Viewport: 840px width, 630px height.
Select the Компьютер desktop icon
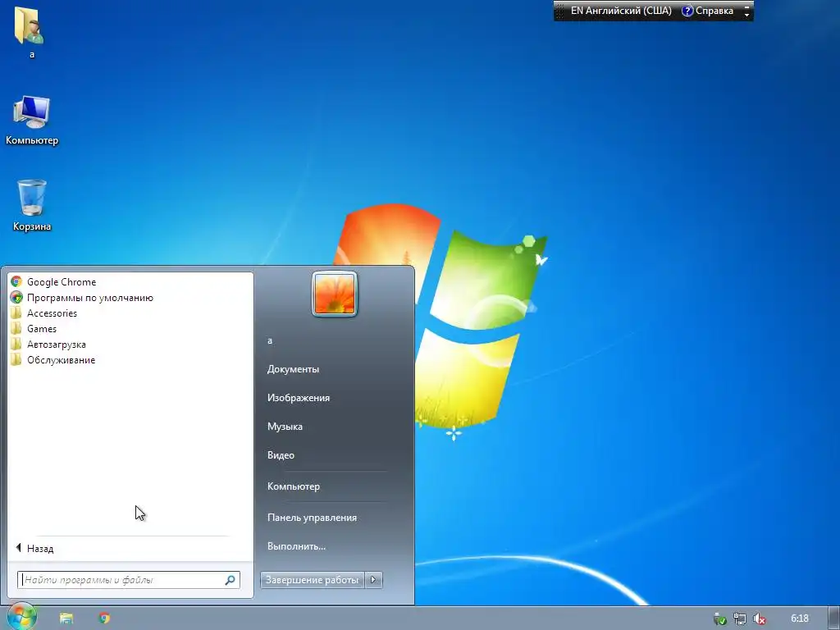pyautogui.click(x=32, y=120)
